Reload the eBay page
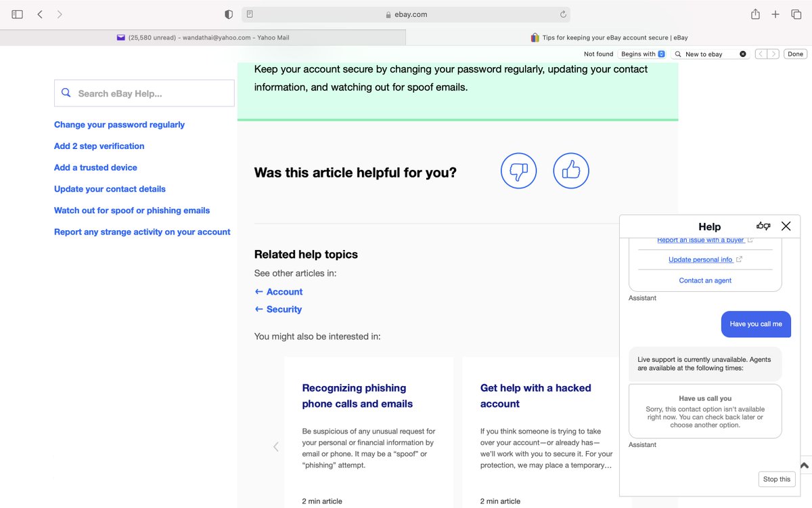Image resolution: width=812 pixels, height=508 pixels. click(x=563, y=14)
